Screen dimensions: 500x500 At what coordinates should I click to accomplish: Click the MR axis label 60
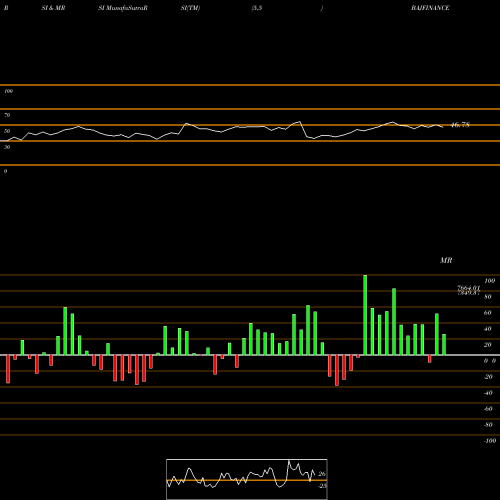click(488, 313)
